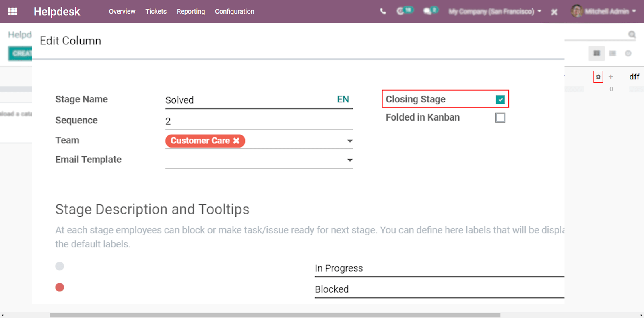Open the Configuration menu
Screen dimensions: 644x318
[235, 11]
